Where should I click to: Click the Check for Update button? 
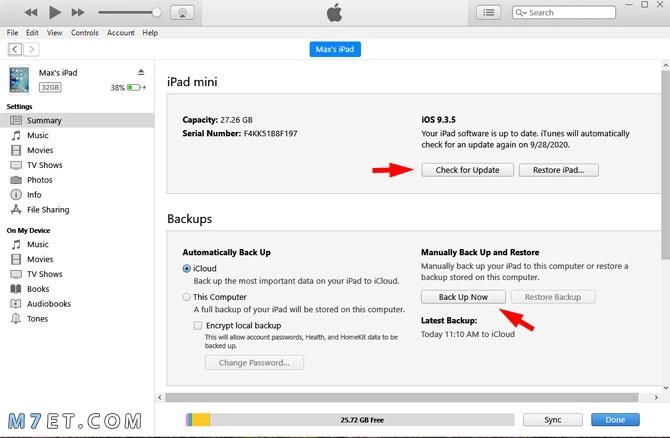[467, 170]
